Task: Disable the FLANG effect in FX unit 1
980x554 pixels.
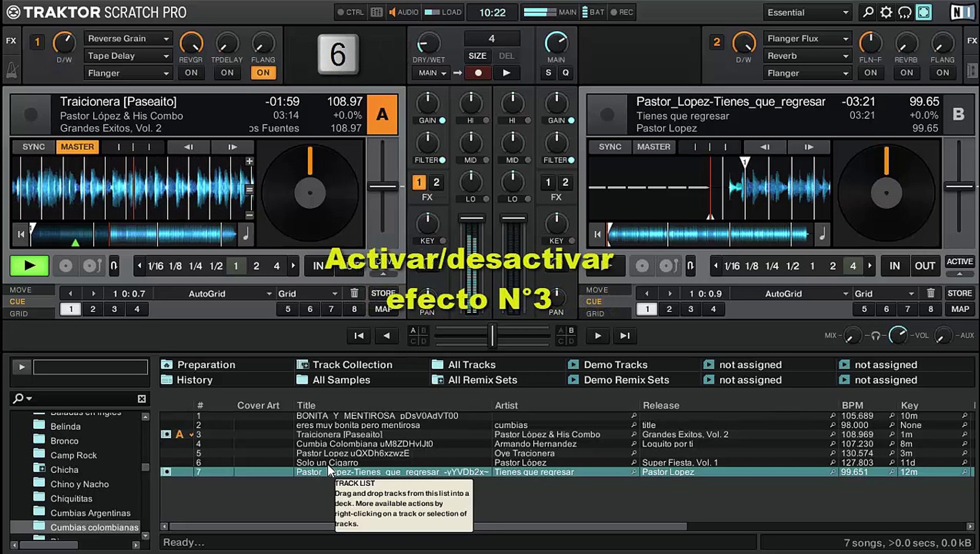Action: 264,72
